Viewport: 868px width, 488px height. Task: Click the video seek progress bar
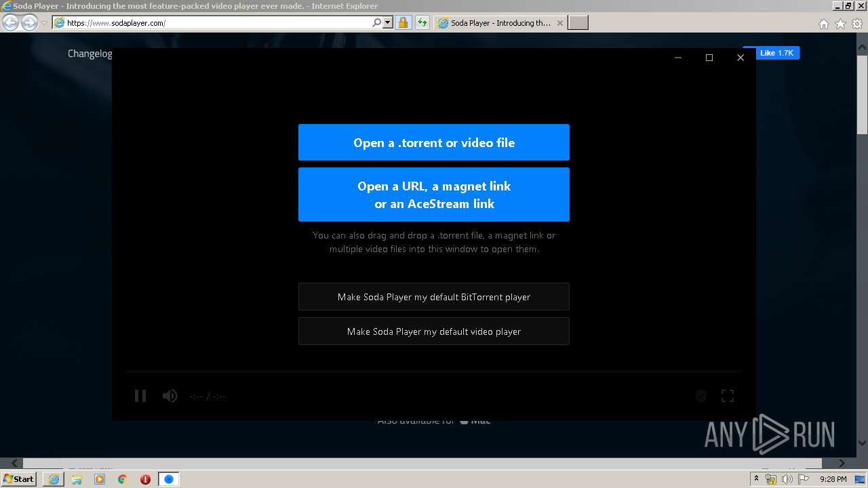(434, 371)
